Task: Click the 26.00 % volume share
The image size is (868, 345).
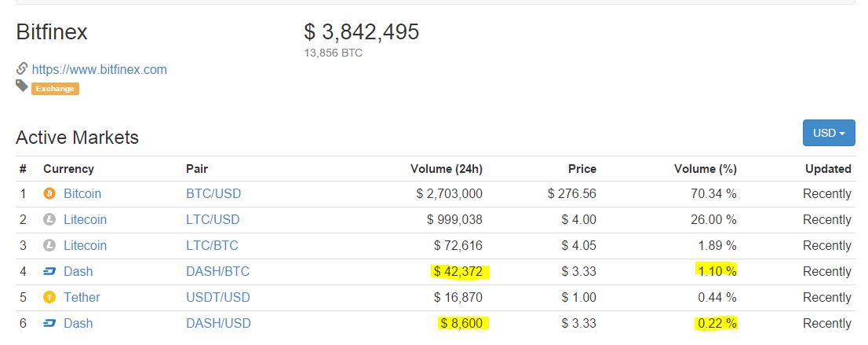Action: click(713, 219)
